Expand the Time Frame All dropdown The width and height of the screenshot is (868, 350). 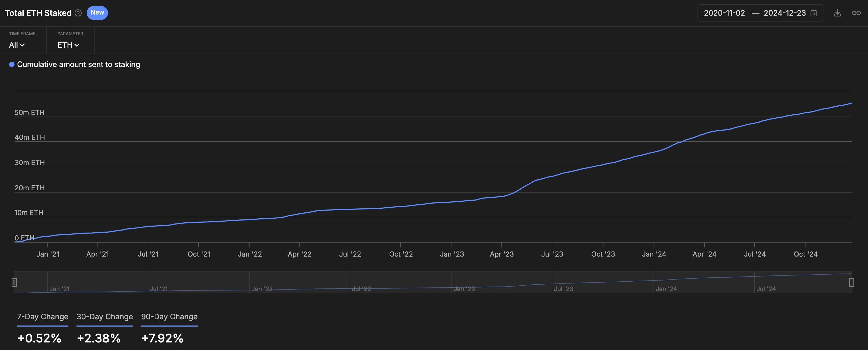(17, 45)
